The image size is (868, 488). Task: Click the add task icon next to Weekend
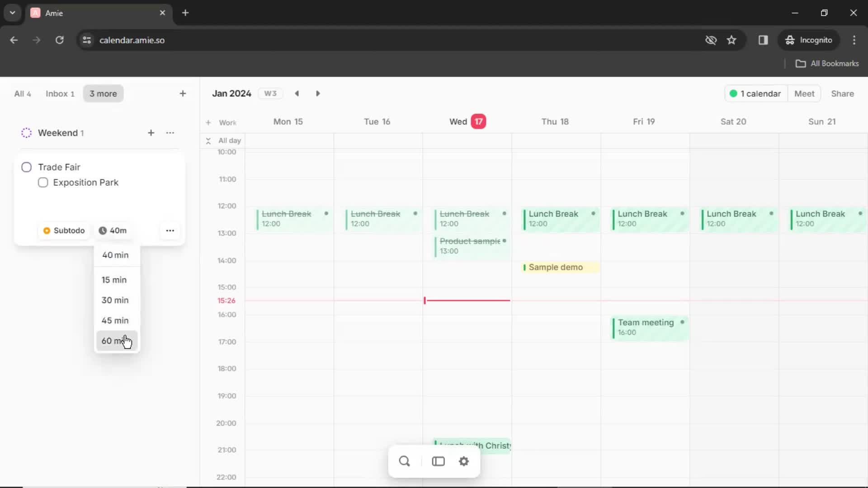tap(151, 132)
